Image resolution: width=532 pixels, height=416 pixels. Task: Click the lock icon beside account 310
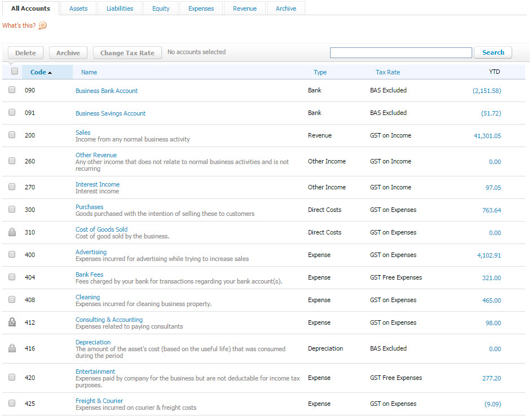(x=12, y=232)
